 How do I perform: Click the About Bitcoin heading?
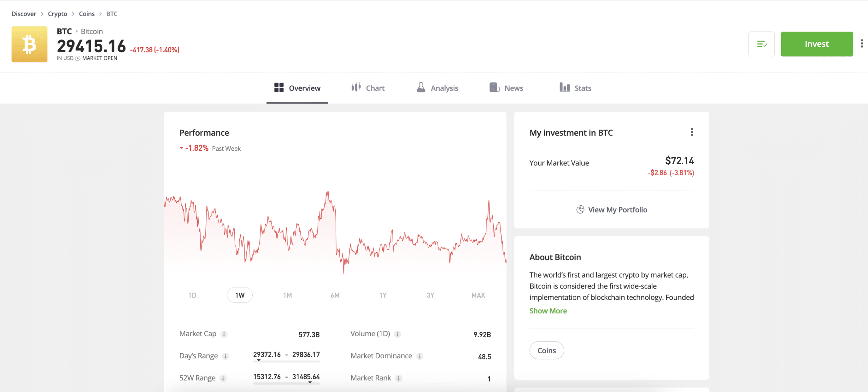tap(555, 257)
